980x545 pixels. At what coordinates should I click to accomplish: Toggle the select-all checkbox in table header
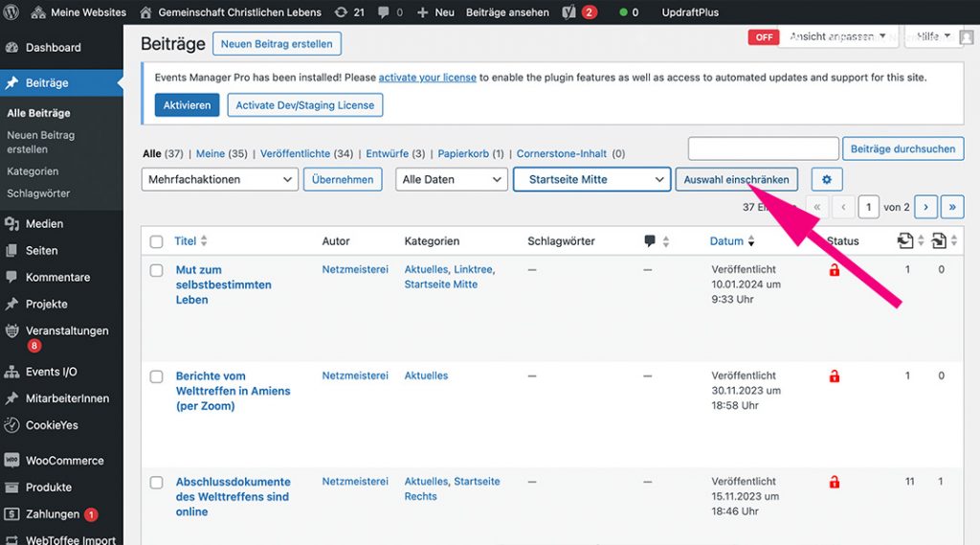click(x=156, y=241)
